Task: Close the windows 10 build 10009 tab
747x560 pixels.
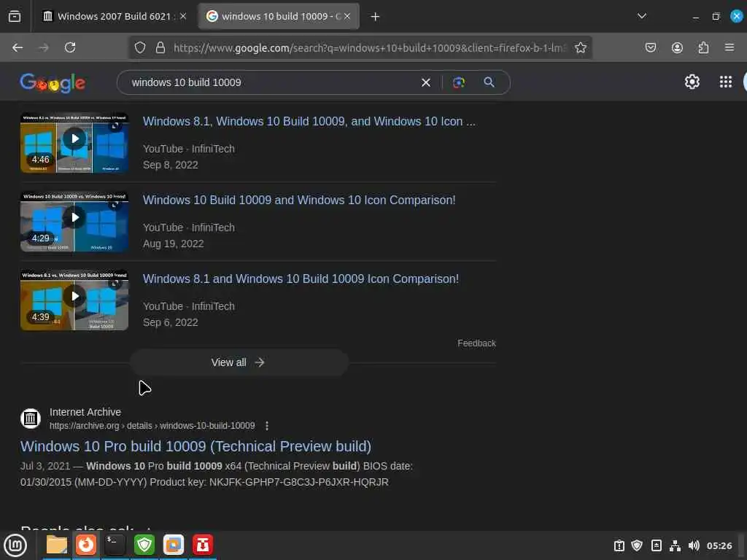Action: [347, 16]
